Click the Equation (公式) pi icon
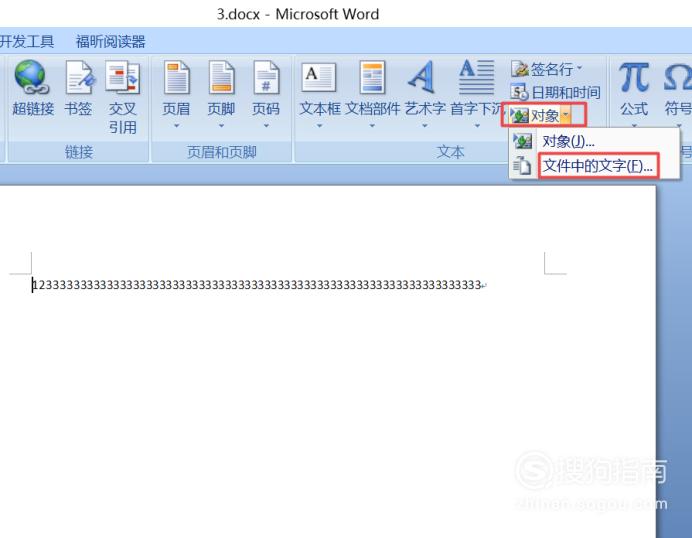 coord(634,77)
